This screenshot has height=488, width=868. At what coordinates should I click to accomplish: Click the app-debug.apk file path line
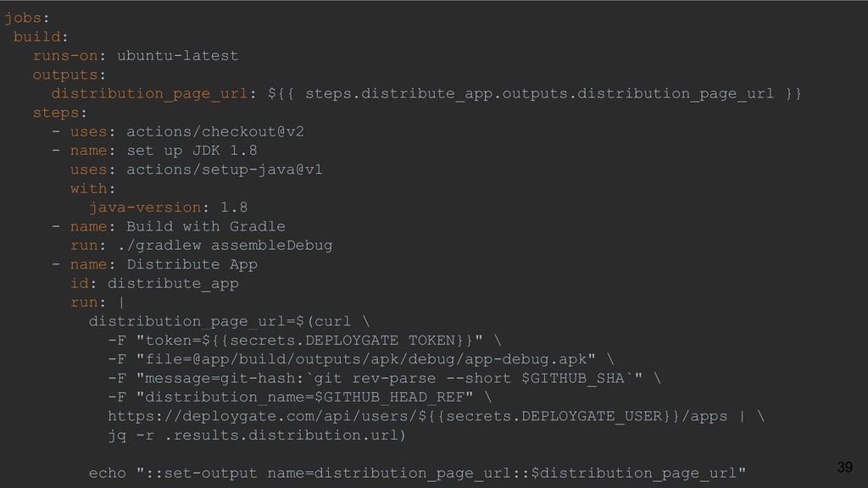(x=361, y=359)
